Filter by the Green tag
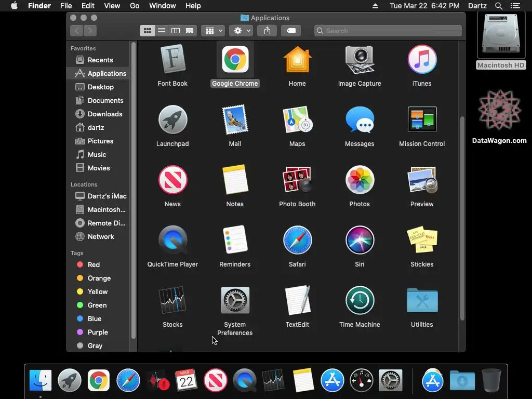 point(98,305)
